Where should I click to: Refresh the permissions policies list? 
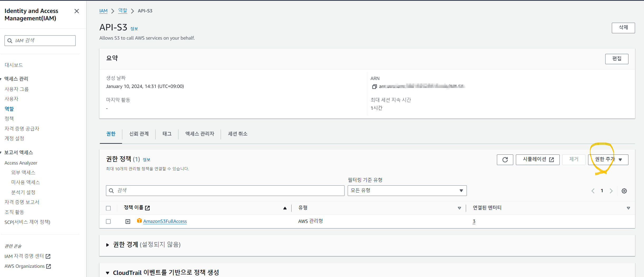(x=505, y=160)
